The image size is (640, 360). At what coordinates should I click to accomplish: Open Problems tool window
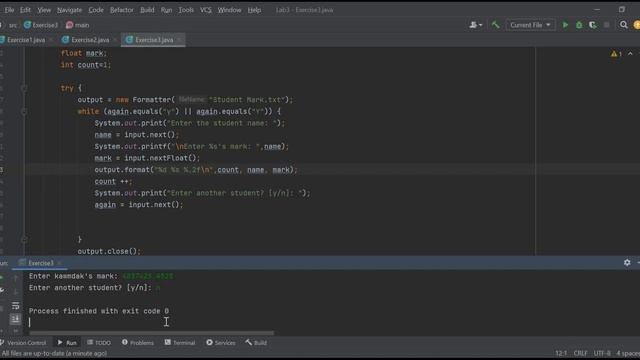[138, 342]
